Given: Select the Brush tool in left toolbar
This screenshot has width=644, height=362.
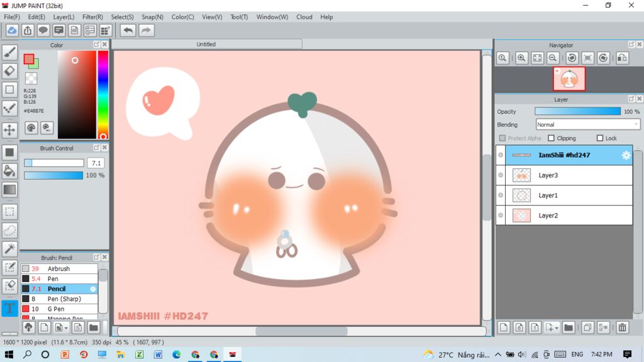Looking at the screenshot, I should click(9, 52).
